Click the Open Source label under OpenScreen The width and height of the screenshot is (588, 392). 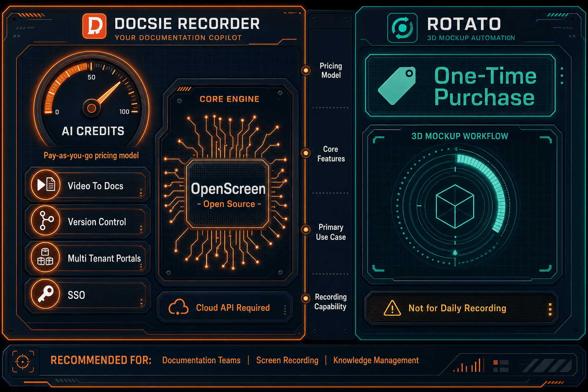[229, 204]
